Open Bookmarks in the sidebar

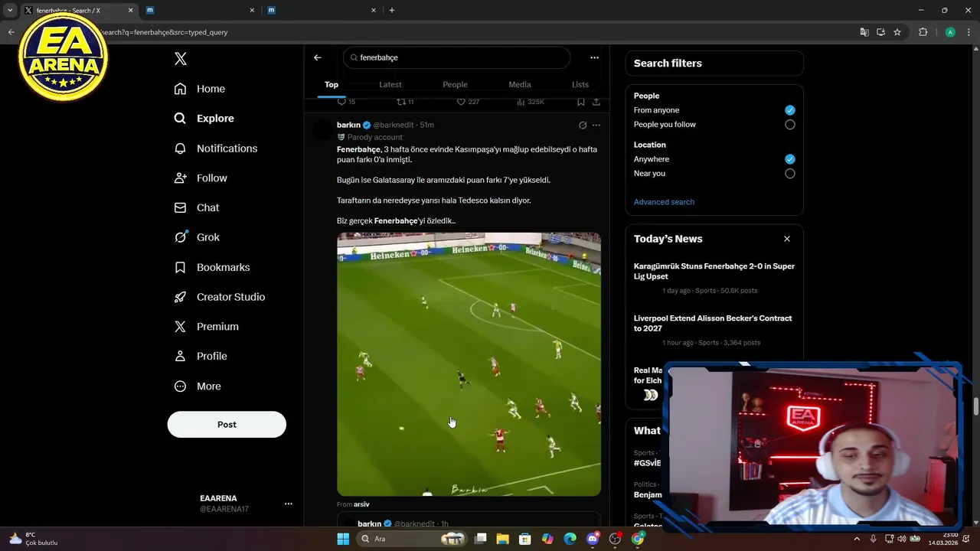[x=212, y=267]
